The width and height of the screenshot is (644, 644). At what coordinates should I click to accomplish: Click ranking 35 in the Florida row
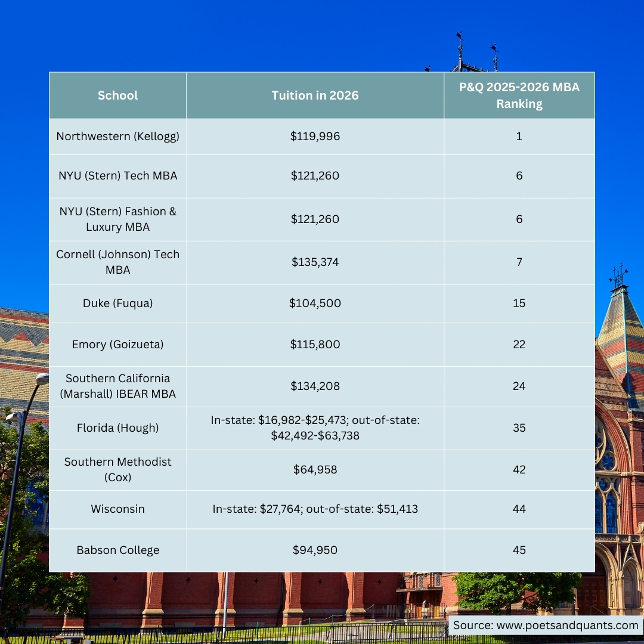[519, 428]
